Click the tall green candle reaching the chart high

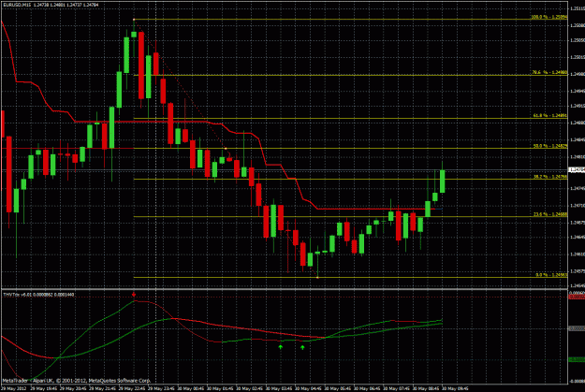[126, 55]
